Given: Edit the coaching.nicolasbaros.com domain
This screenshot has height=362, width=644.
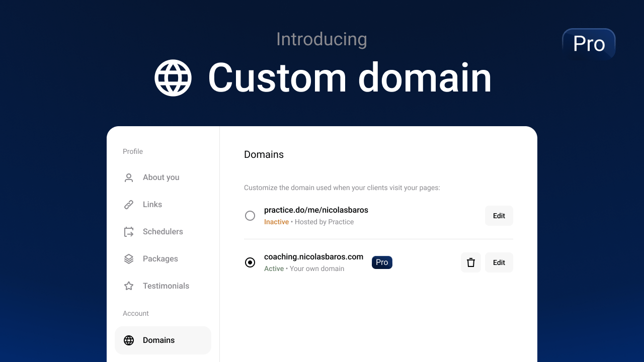Looking at the screenshot, I should pyautogui.click(x=499, y=262).
